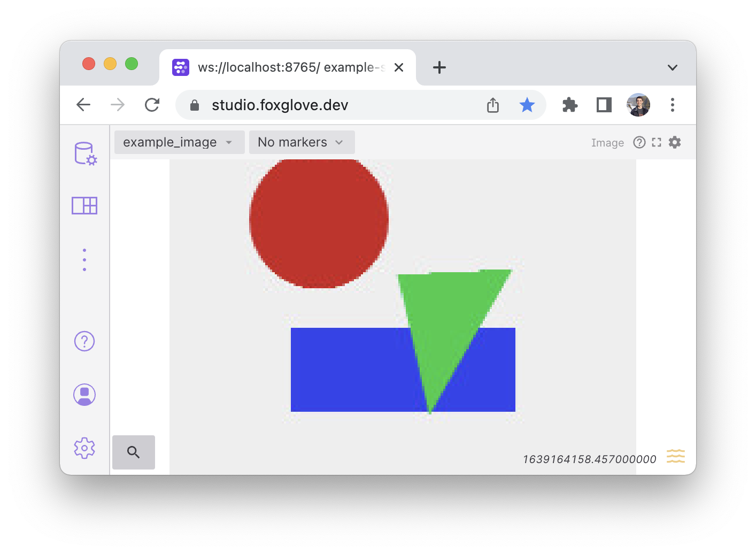This screenshot has height=554, width=756.
Task: Open the example_image topic dropdown
Action: [x=179, y=142]
